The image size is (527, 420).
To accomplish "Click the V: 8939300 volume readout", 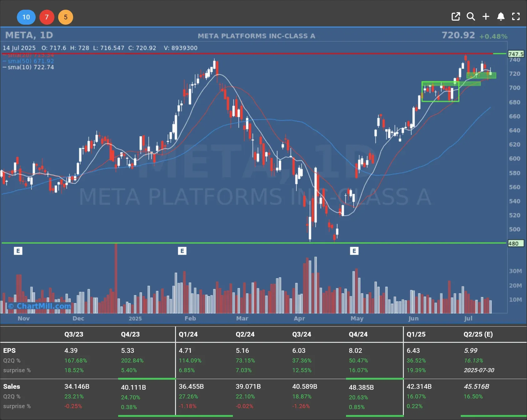I will tap(181, 48).
